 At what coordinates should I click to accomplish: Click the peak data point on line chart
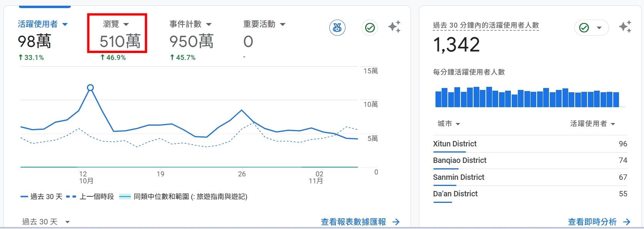90,88
